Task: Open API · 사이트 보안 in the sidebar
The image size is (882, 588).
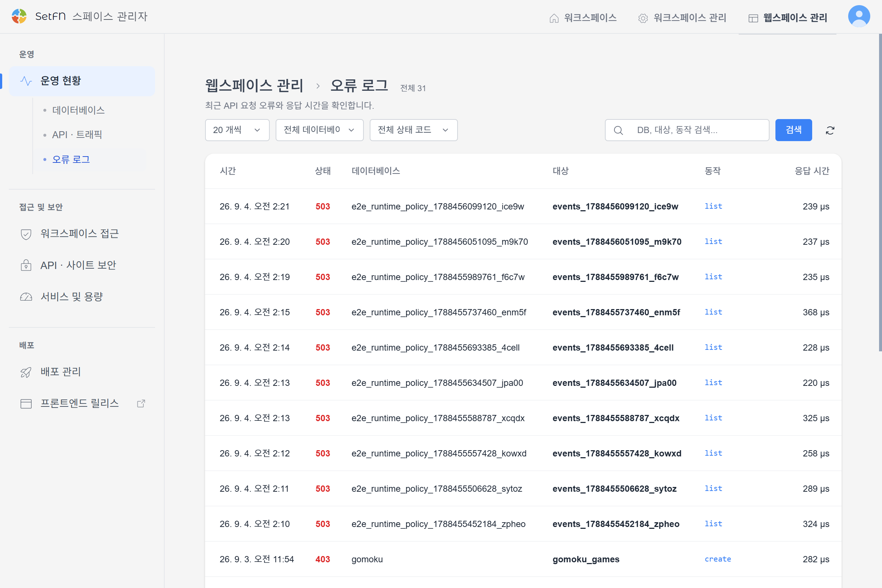Action: pyautogui.click(x=82, y=265)
